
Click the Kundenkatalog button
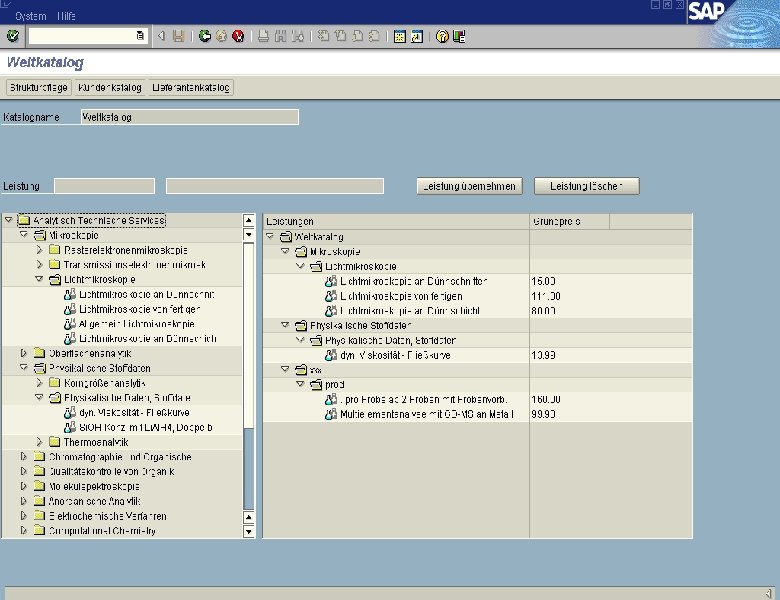coord(110,88)
